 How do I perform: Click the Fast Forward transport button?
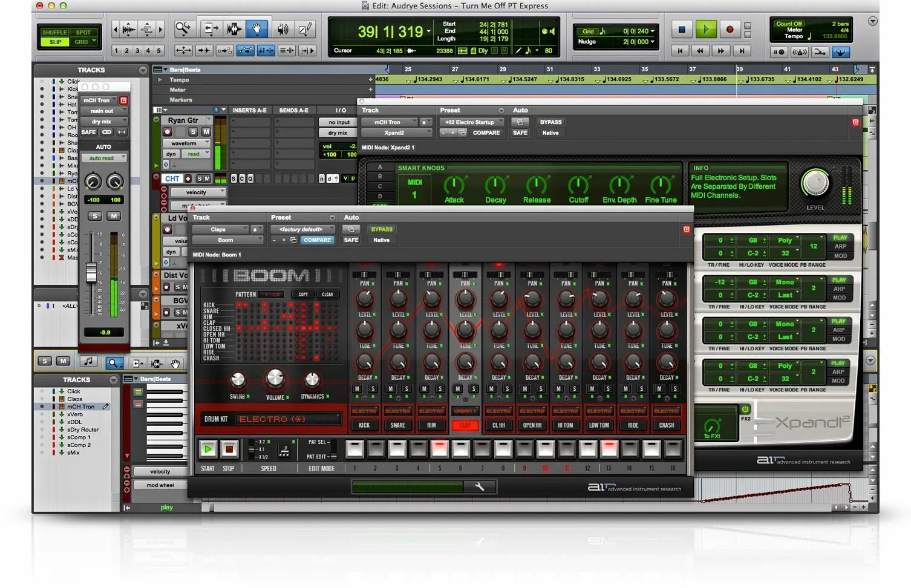pyautogui.click(x=721, y=51)
